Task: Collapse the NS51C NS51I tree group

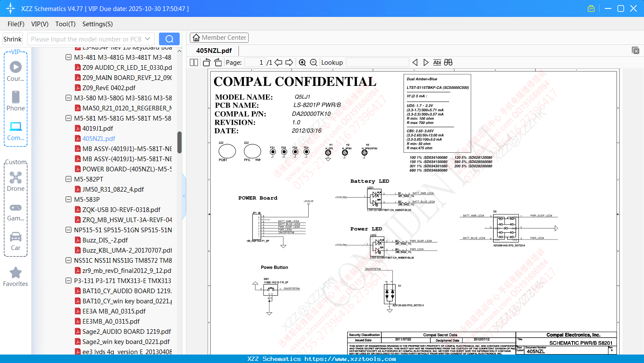Action: pyautogui.click(x=69, y=260)
